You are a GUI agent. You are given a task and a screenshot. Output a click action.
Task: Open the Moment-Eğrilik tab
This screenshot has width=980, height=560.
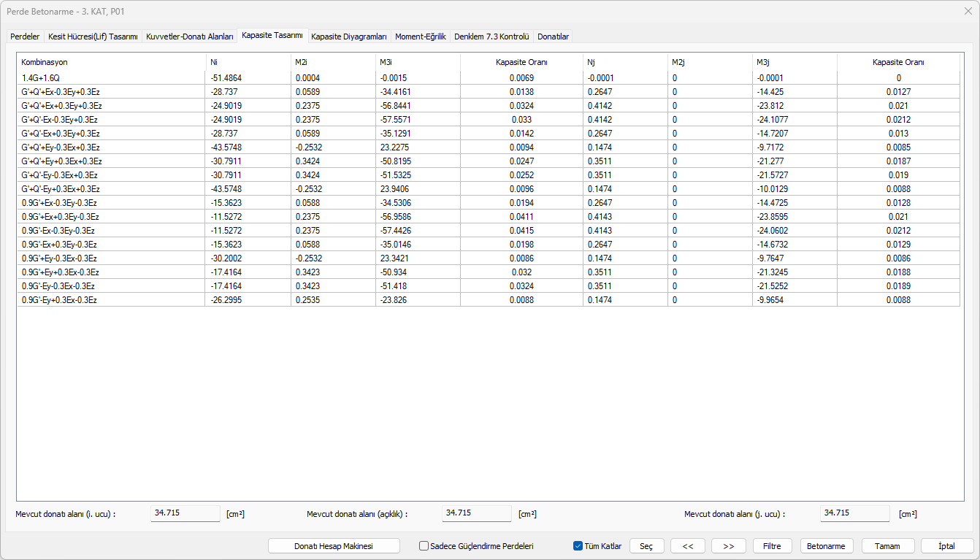[421, 36]
